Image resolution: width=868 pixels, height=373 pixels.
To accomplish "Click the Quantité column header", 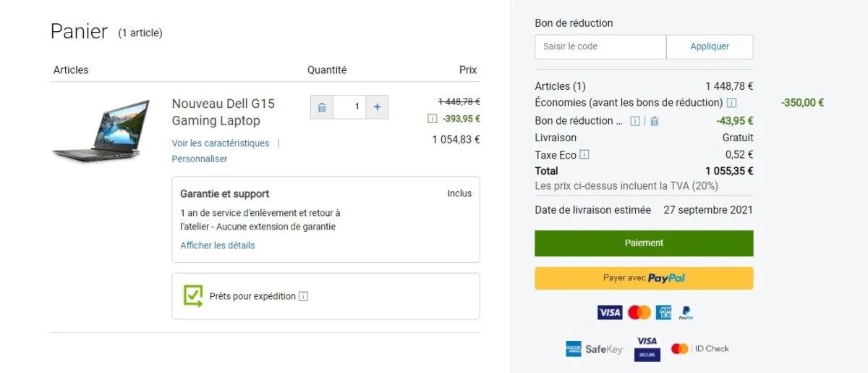I will click(x=327, y=70).
